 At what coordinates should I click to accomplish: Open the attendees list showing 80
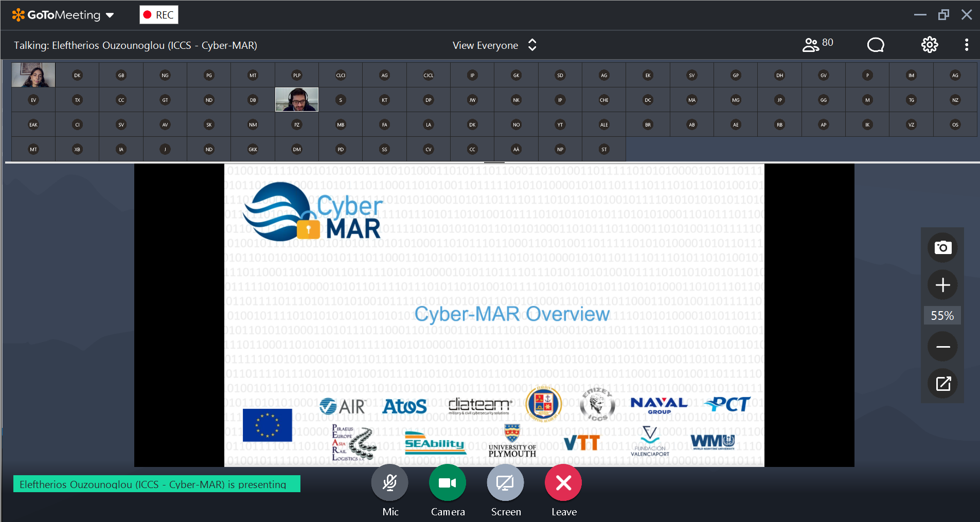(x=817, y=45)
